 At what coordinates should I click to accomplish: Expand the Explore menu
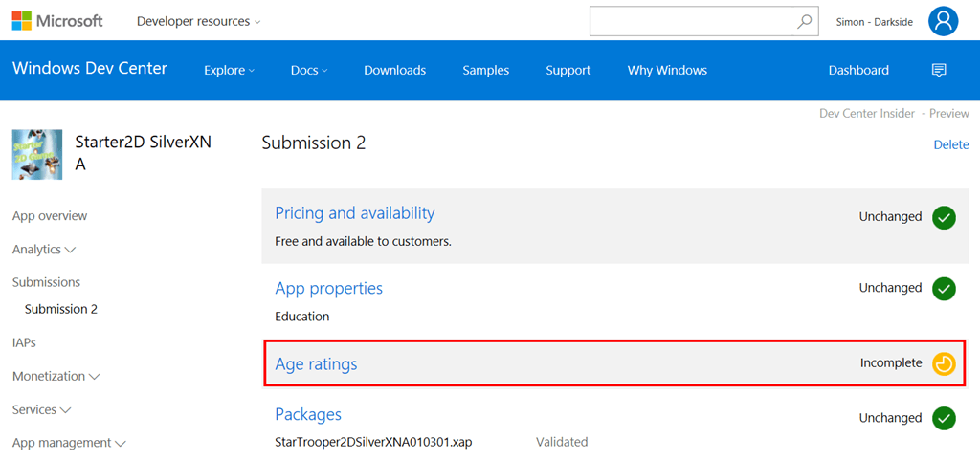click(229, 70)
